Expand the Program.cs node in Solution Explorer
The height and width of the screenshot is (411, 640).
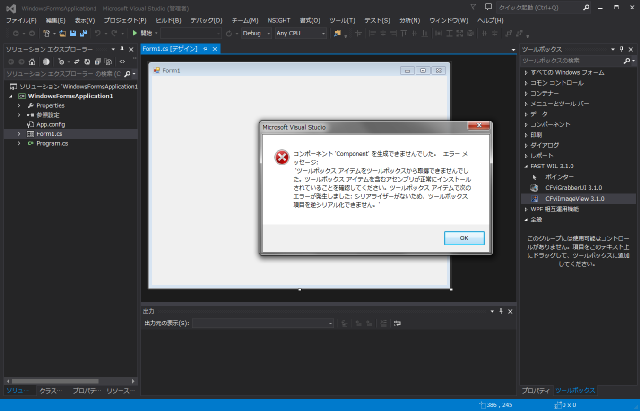click(x=19, y=143)
